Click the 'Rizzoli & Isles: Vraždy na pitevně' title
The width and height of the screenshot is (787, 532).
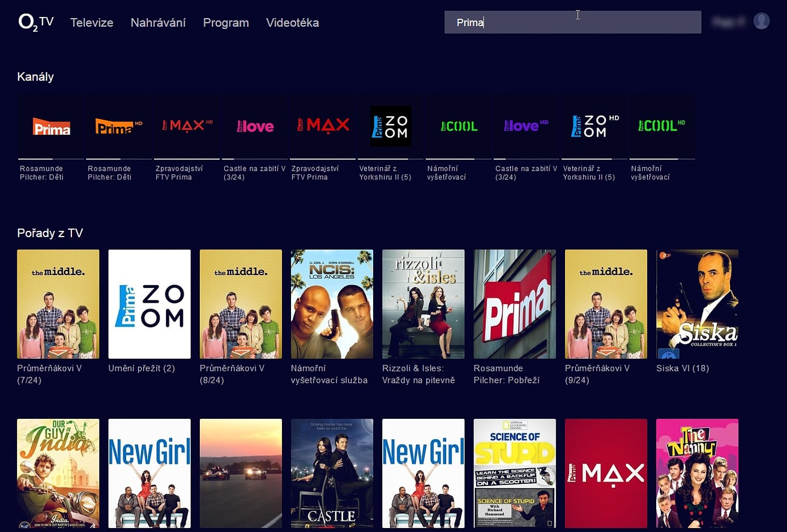[x=419, y=374]
